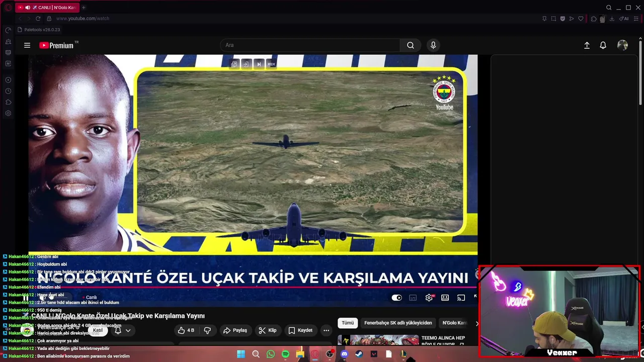Open WhatsApp from the taskbar

click(x=271, y=354)
